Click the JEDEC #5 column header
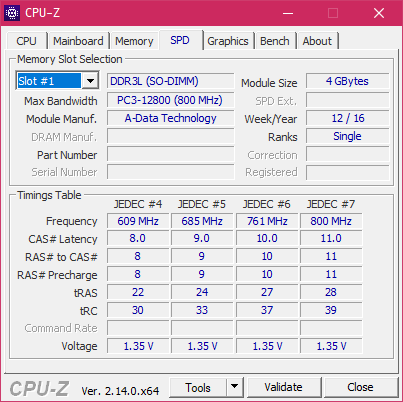The image size is (403, 402). pyautogui.click(x=202, y=204)
